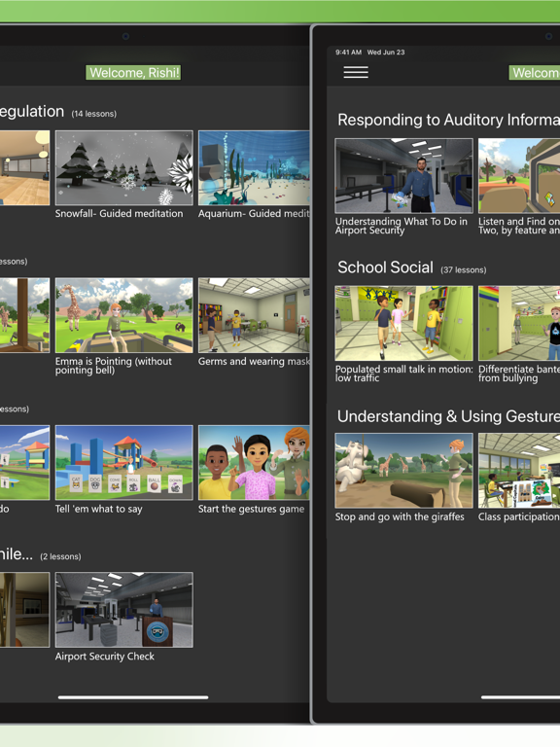Open Understanding What To Do in Airport Security thumbnail
The width and height of the screenshot is (560, 747).
[403, 176]
